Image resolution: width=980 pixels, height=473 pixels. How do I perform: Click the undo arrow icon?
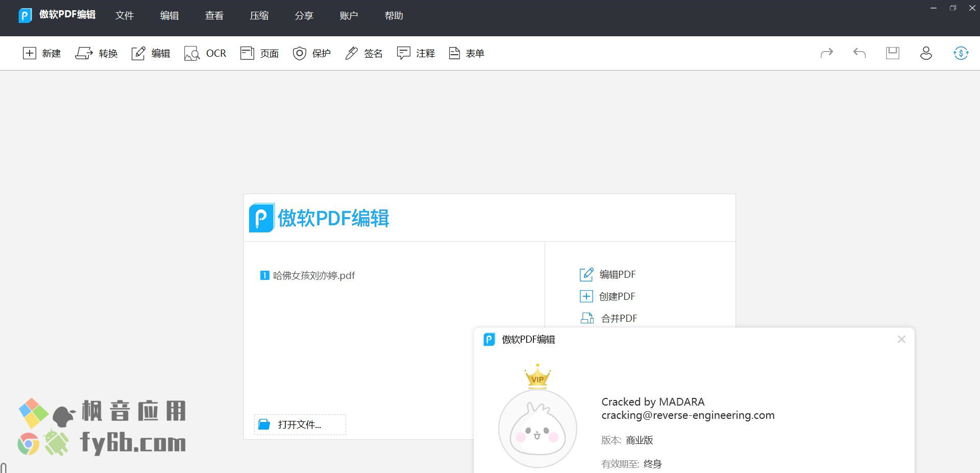(x=860, y=53)
